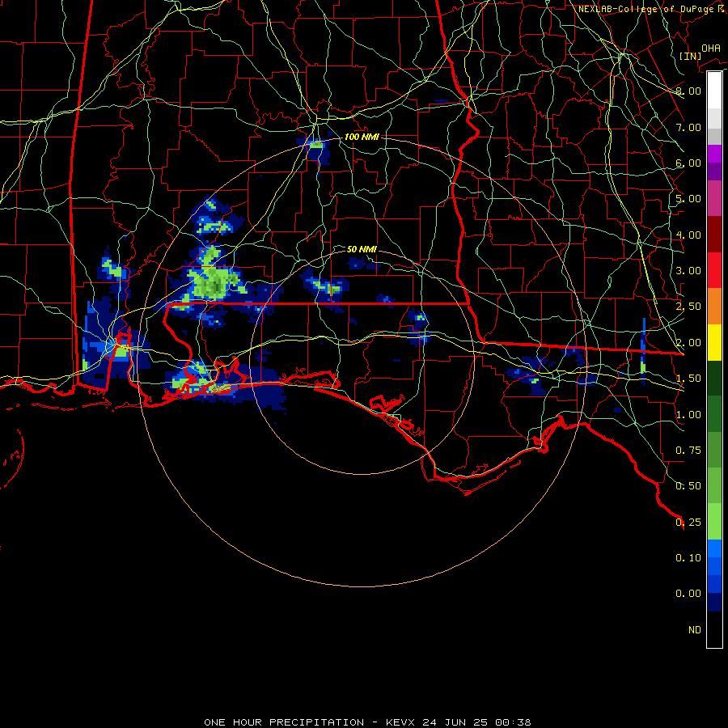This screenshot has width=728, height=728.
Task: Select the 2.50 legend value
Action: [x=688, y=307]
